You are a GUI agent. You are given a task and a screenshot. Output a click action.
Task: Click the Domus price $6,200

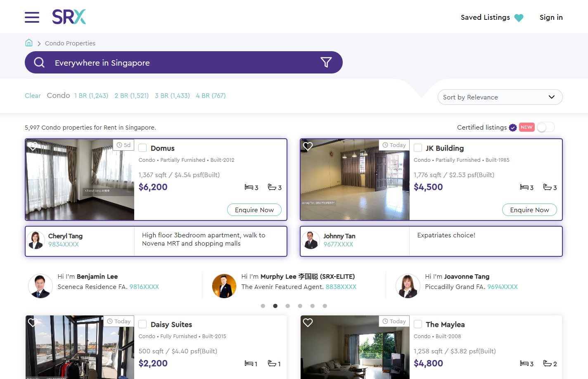(153, 187)
